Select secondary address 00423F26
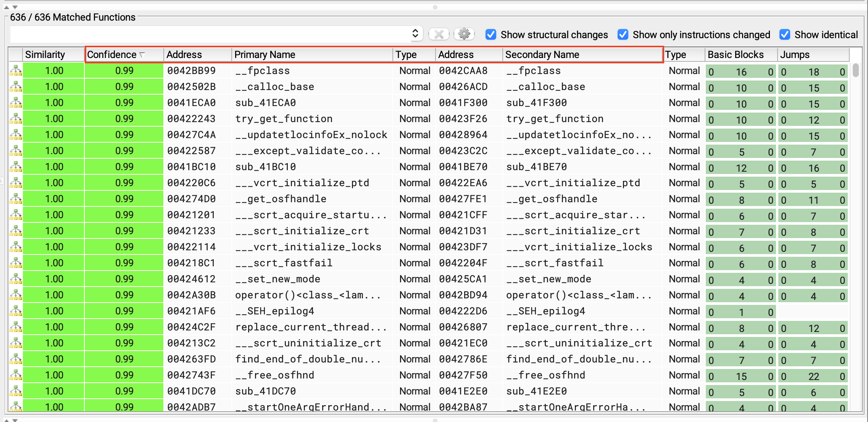Image resolution: width=868 pixels, height=422 pixels. 463,119
